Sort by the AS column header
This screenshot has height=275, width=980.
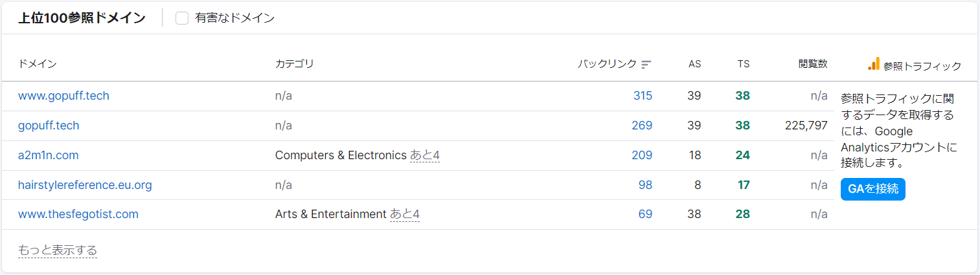[x=694, y=64]
